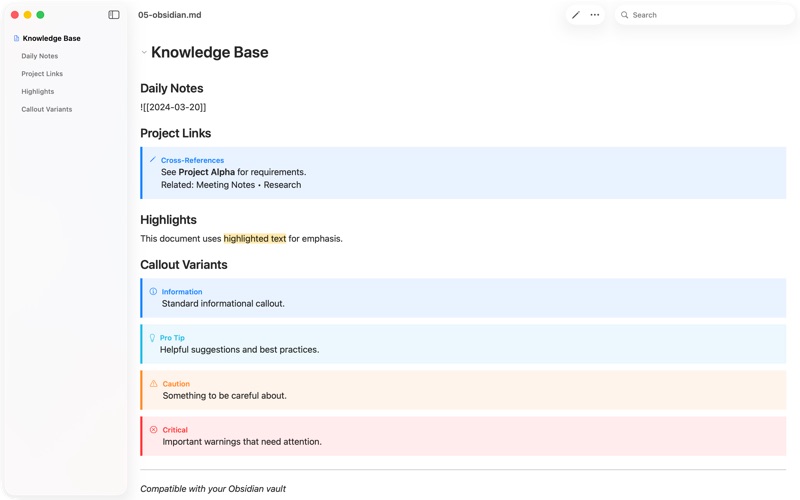The width and height of the screenshot is (800, 500).
Task: Minimize the window with the yellow button
Action: tap(28, 15)
